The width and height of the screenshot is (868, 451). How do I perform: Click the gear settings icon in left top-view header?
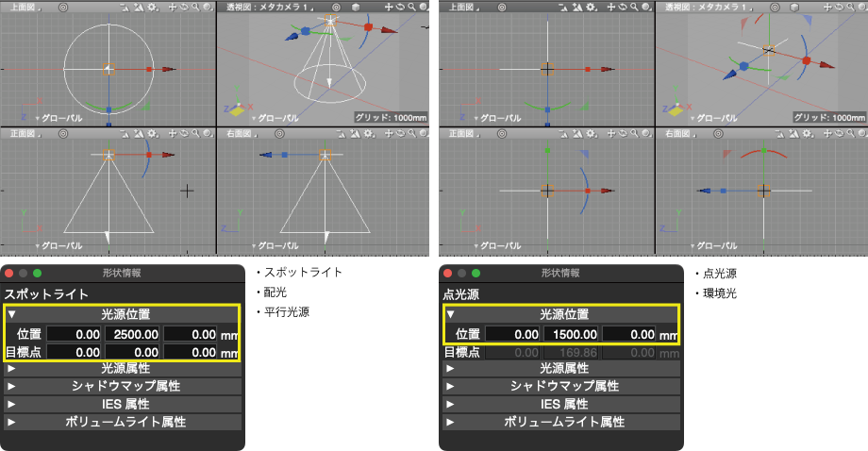tap(152, 7)
